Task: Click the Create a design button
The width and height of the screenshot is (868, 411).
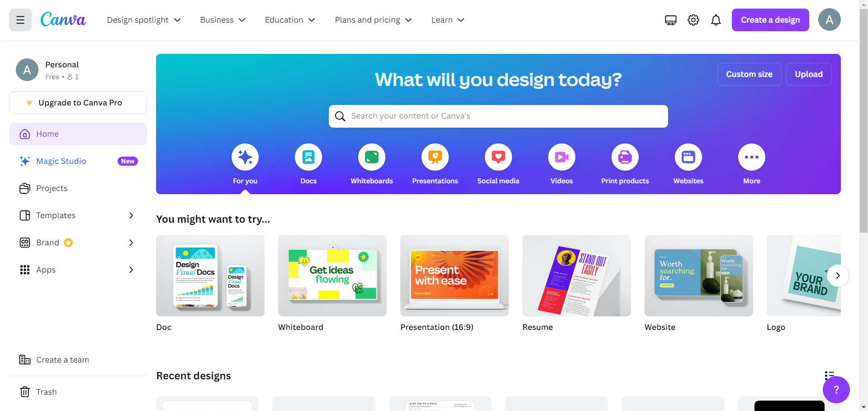Action: coord(770,20)
